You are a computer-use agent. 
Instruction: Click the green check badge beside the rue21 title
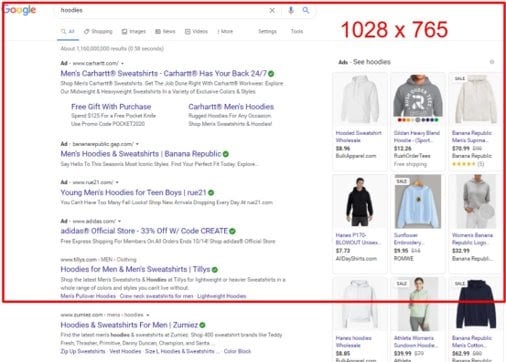point(211,193)
